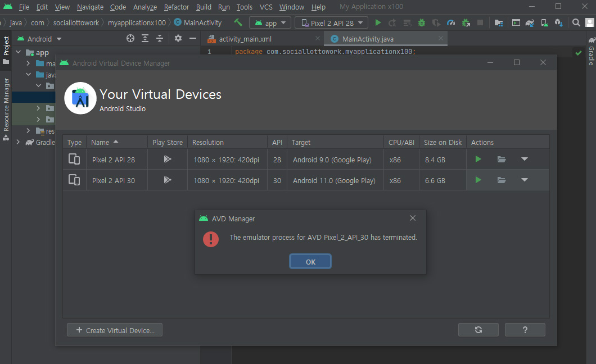This screenshot has width=596, height=364.
Task: Open actions dropdown for Pixel 2 API 30
Action: point(525,180)
